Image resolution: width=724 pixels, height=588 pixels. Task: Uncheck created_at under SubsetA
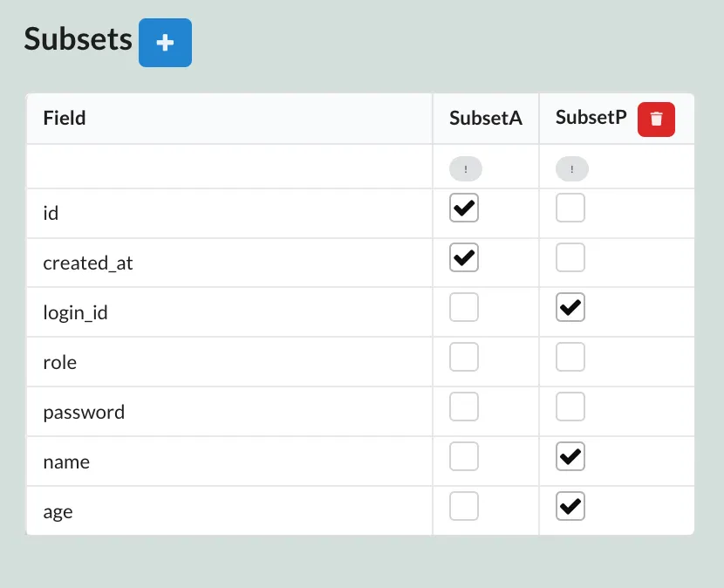pos(464,257)
